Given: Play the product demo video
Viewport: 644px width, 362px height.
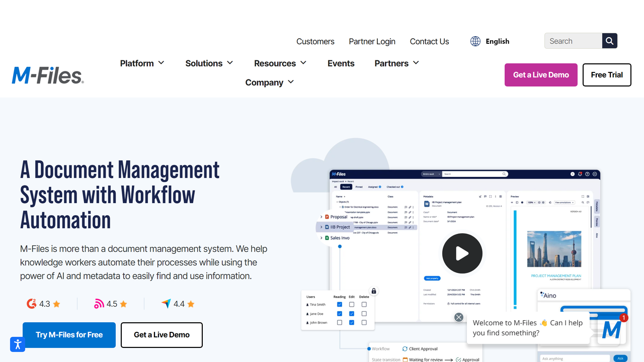Looking at the screenshot, I should click(462, 253).
